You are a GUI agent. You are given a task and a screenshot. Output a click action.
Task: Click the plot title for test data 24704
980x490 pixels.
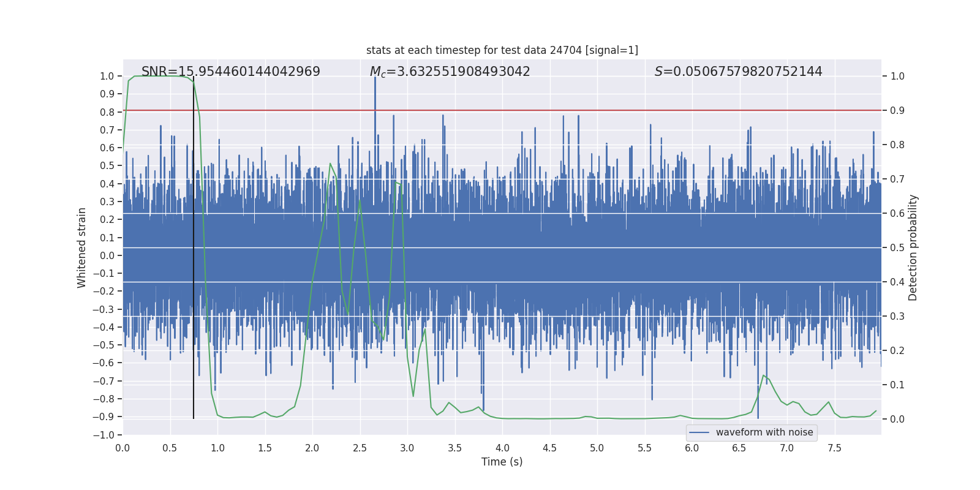tap(502, 50)
